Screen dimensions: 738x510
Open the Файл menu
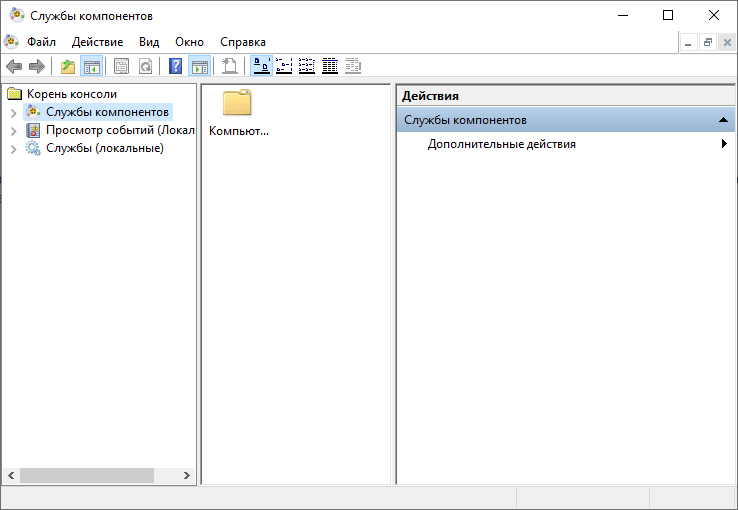point(41,42)
